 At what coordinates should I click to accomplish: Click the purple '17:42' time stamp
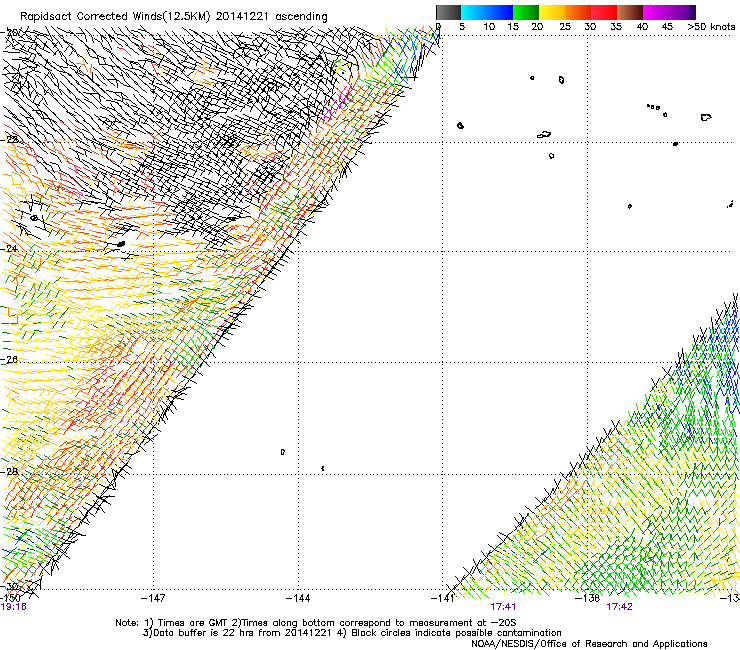pos(619,607)
